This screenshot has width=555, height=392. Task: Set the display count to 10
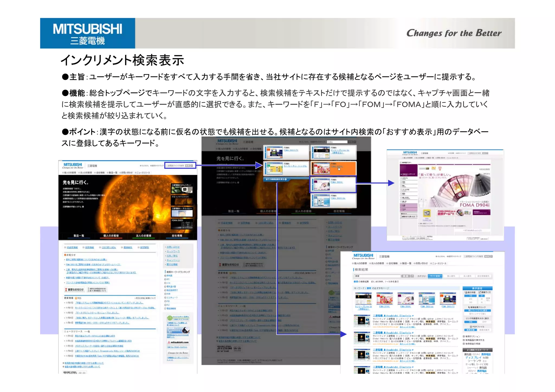pos(471,296)
